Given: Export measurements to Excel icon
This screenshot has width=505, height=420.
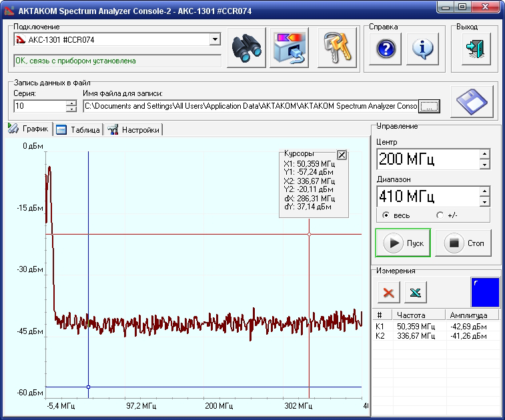Looking at the screenshot, I should [x=416, y=292].
